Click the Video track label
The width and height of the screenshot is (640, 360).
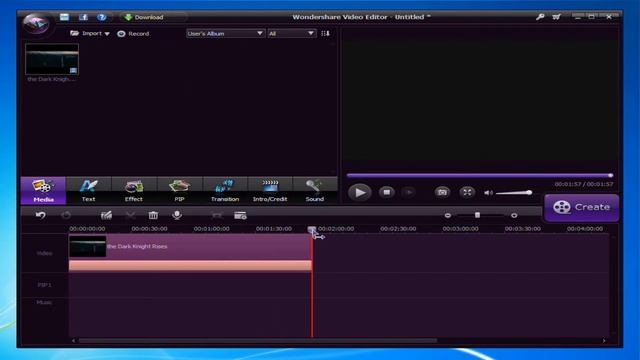coord(44,253)
